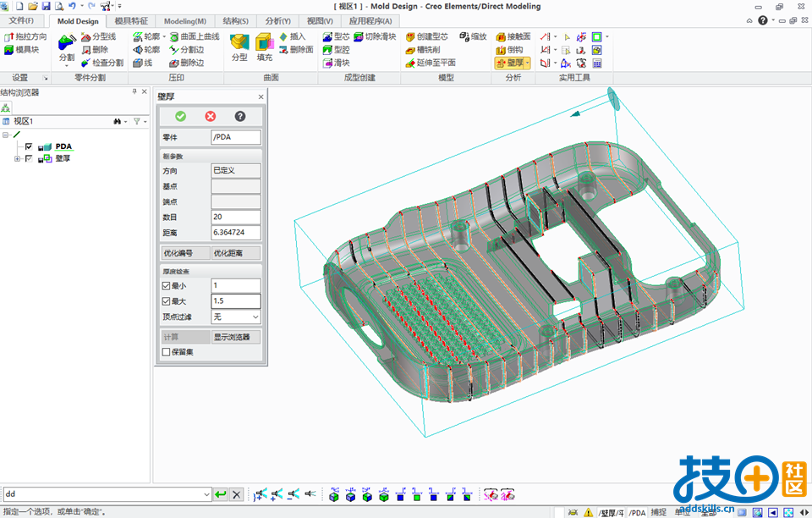The height and width of the screenshot is (518, 812).
Task: Click the 分割 split part tool
Action: pyautogui.click(x=67, y=47)
